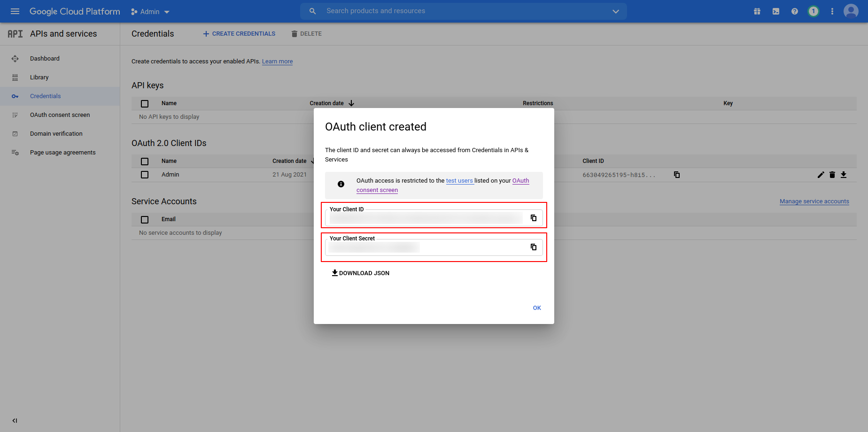Edit the Admin OAuth client with pencil icon
This screenshot has height=432, width=868.
coord(821,175)
